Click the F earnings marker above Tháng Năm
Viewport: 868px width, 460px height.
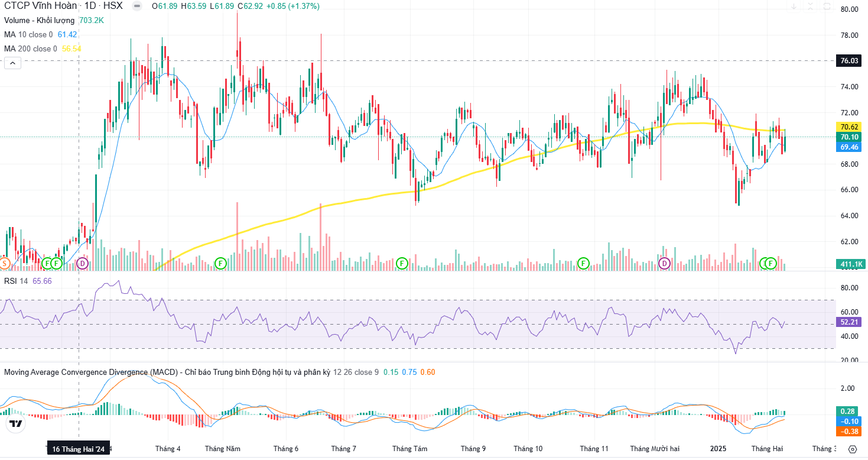[220, 263]
